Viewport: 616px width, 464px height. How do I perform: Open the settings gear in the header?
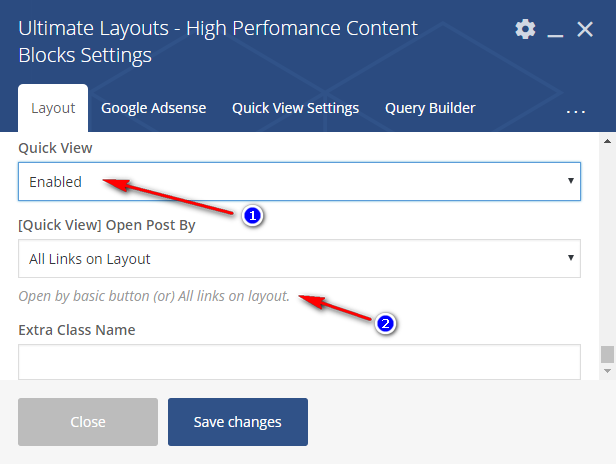[525, 29]
